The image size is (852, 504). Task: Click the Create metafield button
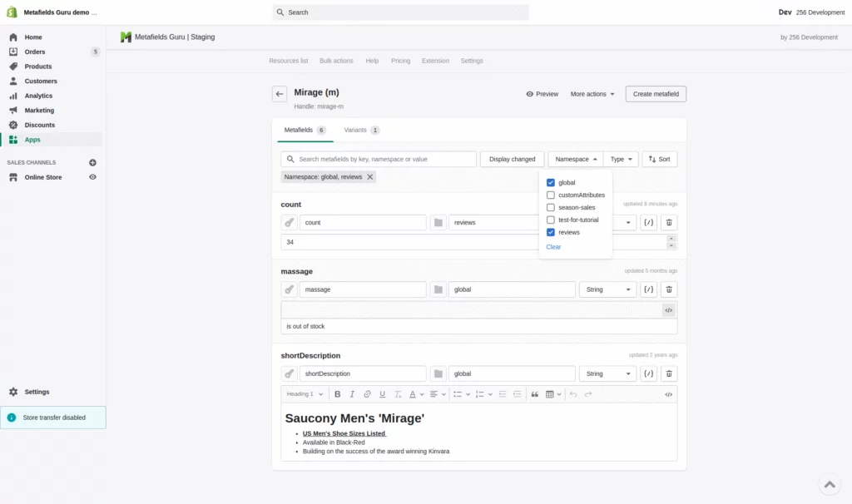(656, 94)
